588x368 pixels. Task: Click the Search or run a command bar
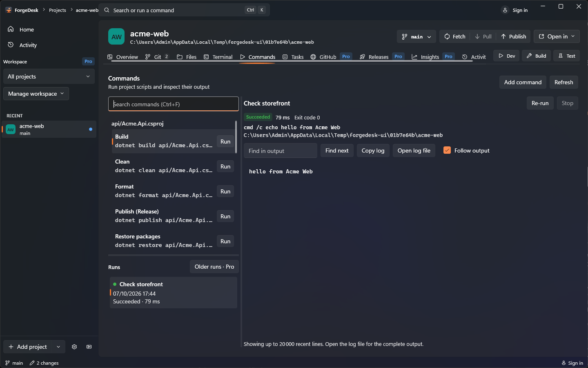185,10
